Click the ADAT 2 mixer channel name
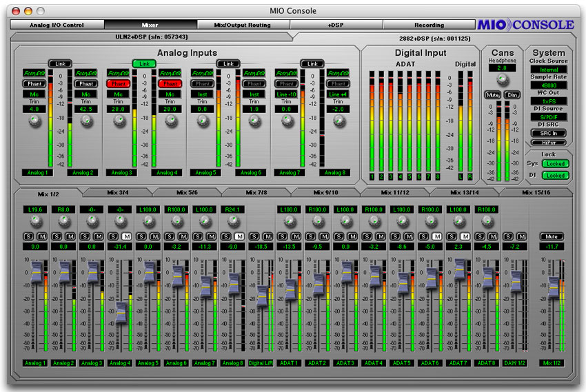Screen dimensions: 586x392 [317, 363]
